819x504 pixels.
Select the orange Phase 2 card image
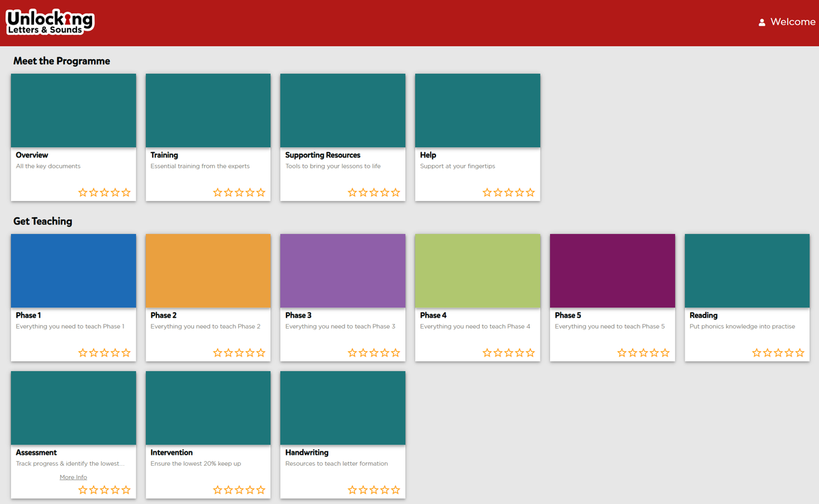(208, 271)
